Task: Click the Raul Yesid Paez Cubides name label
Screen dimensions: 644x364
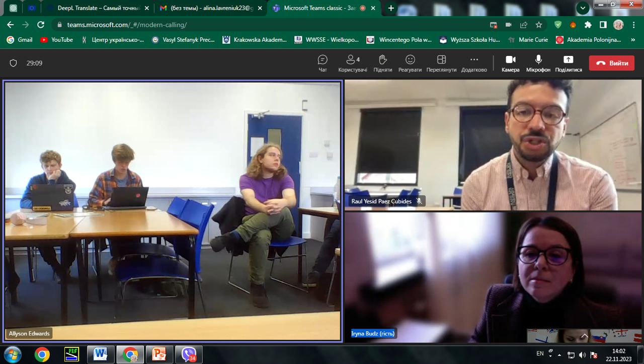Action: (x=381, y=201)
